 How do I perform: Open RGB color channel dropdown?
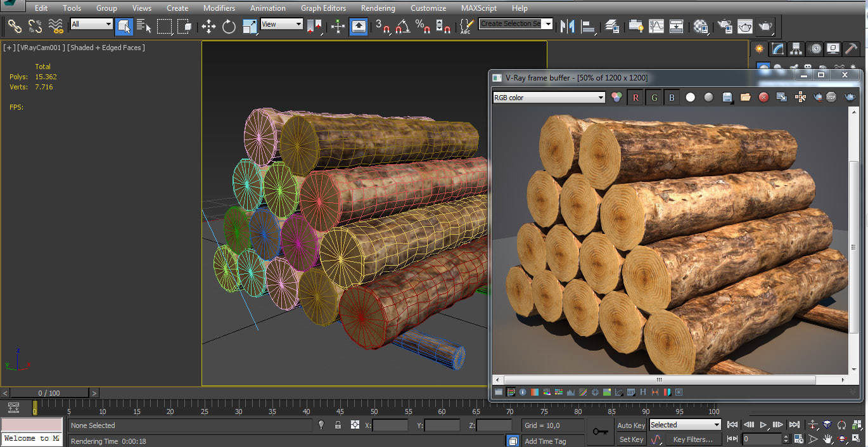pos(549,98)
